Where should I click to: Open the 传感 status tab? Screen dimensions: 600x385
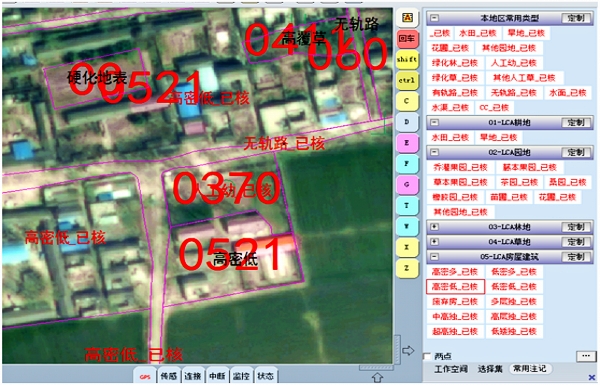169,376
